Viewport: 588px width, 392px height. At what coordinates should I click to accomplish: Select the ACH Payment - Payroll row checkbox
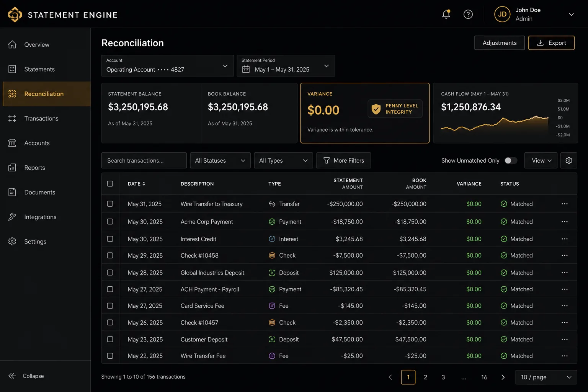[x=110, y=289]
